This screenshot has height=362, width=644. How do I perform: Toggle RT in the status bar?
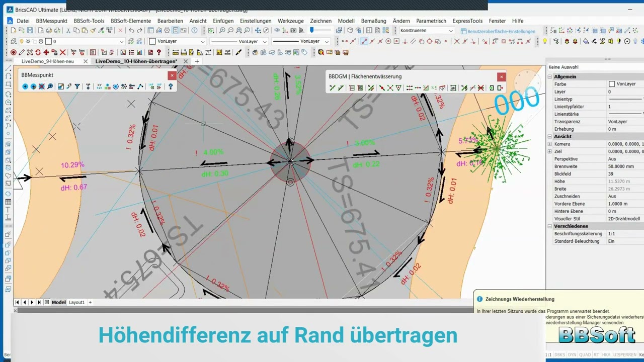click(x=597, y=354)
